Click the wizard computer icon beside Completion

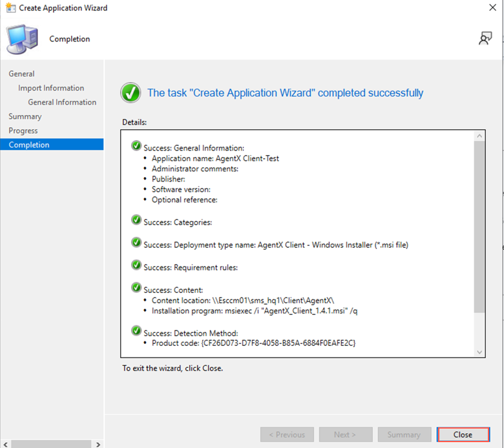(x=22, y=39)
